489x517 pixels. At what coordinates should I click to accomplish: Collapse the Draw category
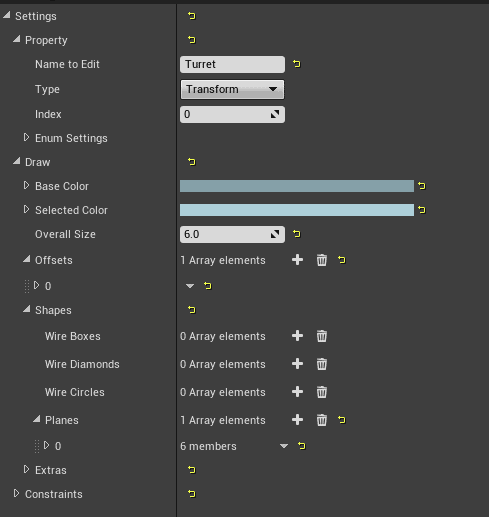16,162
